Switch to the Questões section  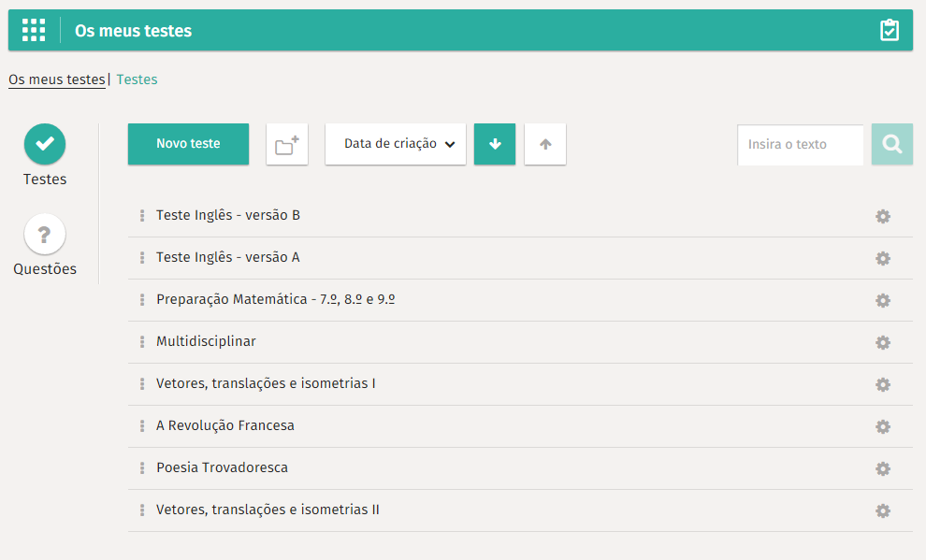[45, 245]
